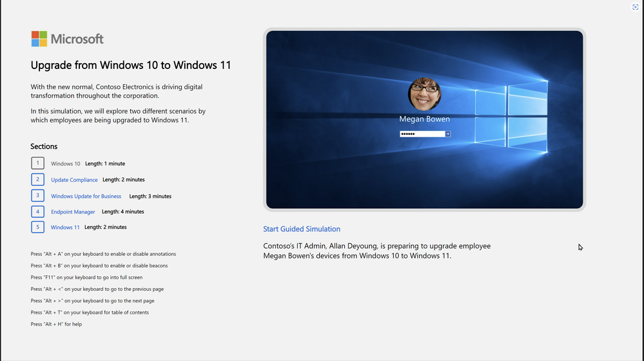Click the sign-in arrow button in preview
Screen dimensions: 644x361
447,134
